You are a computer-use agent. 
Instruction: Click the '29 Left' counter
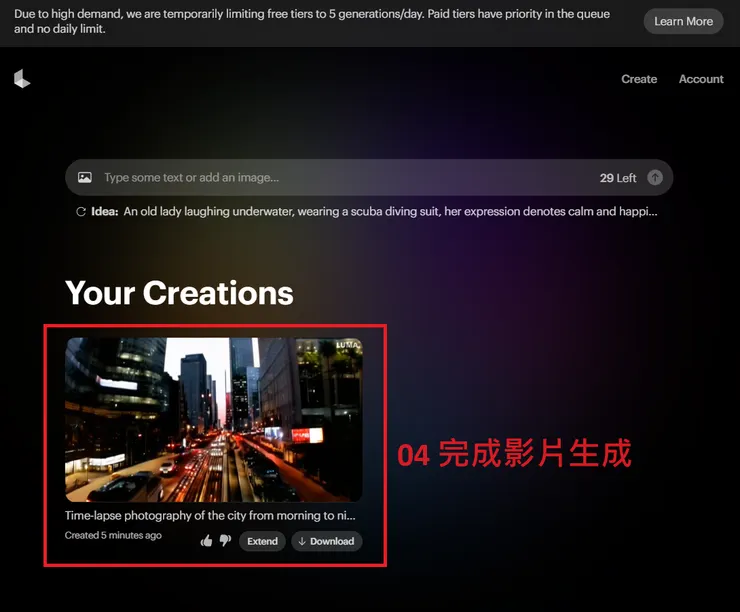(x=618, y=178)
